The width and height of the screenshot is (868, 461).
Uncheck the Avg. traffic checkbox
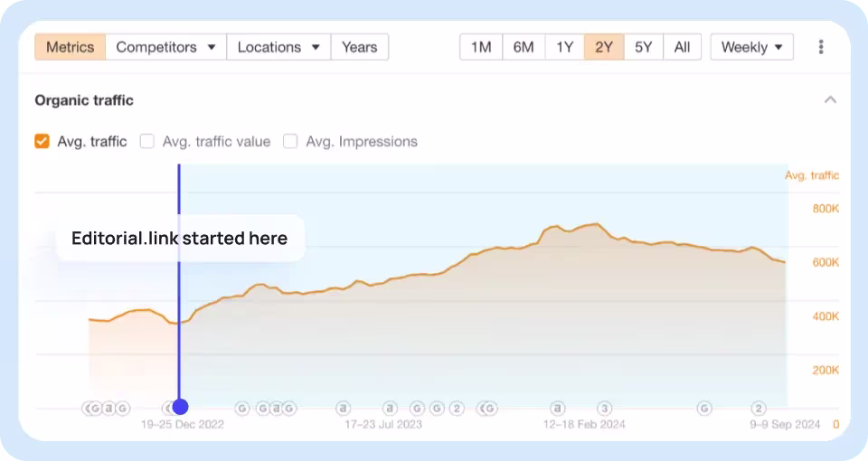pos(42,142)
